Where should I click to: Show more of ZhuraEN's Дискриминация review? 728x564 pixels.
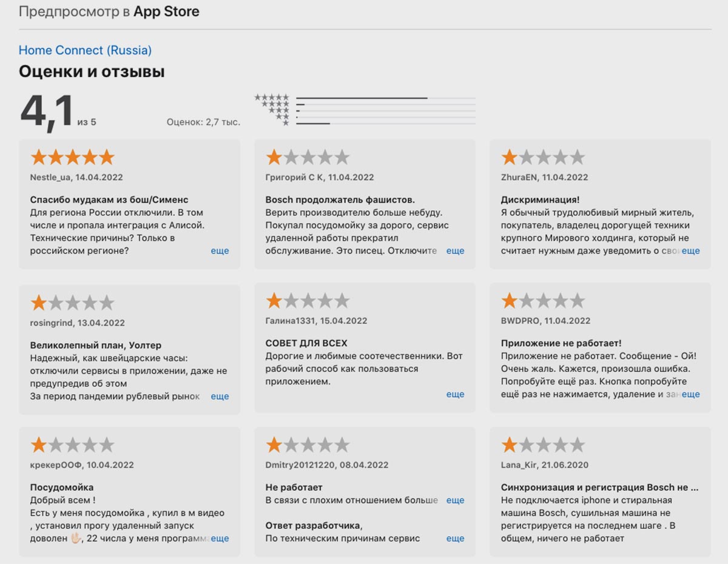[690, 250]
